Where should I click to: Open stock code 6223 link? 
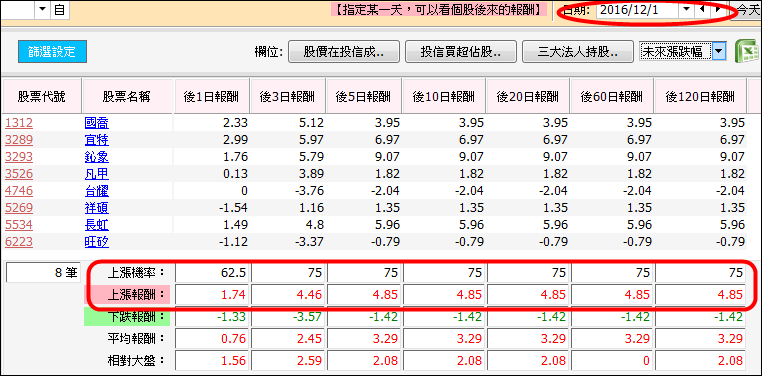(x=19, y=241)
